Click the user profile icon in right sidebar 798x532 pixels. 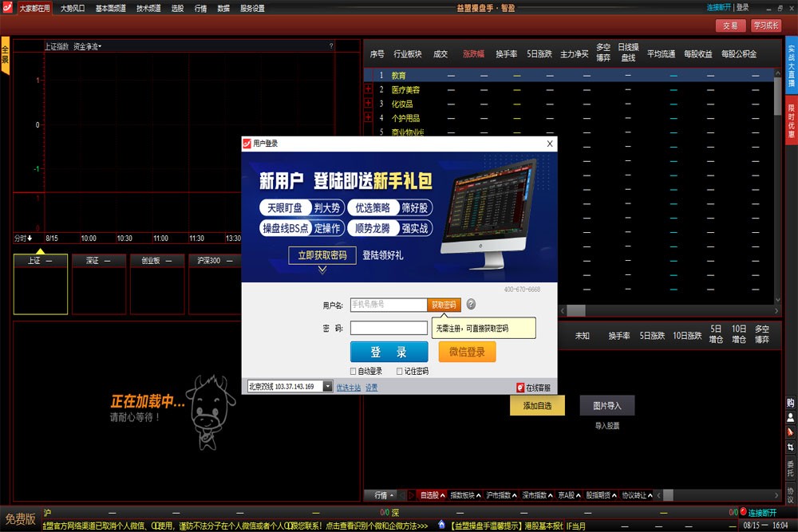click(790, 418)
